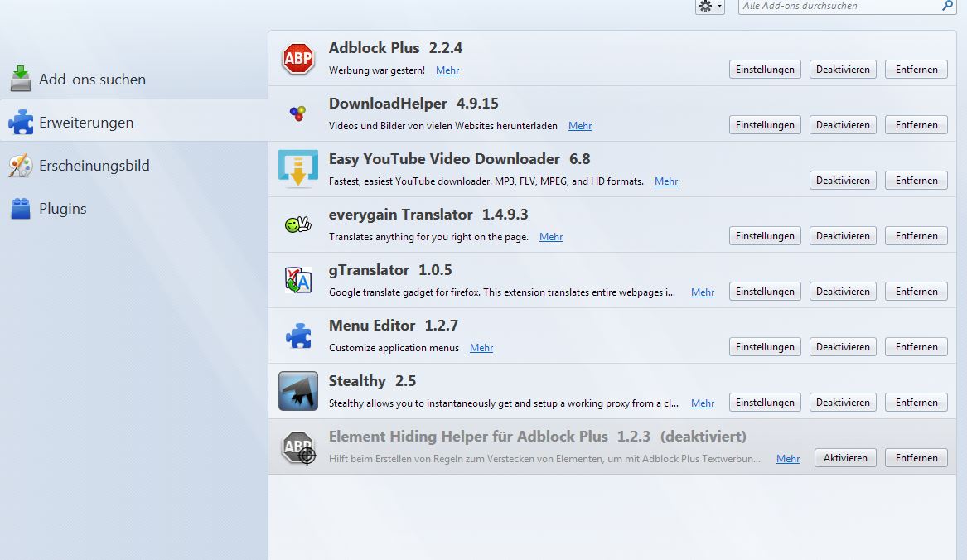Screen dimensions: 967x560
Task: Open Einstellungen for Menu Editor
Action: pos(765,346)
